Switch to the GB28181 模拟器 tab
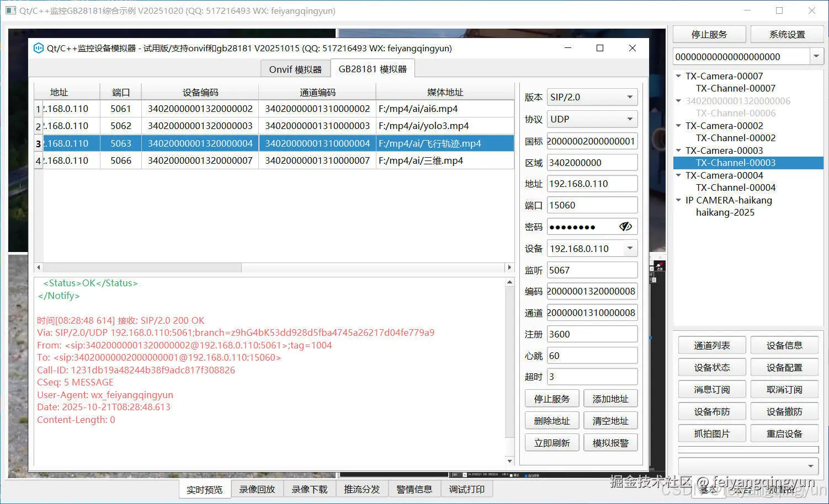Viewport: 829px width, 504px height. click(373, 69)
